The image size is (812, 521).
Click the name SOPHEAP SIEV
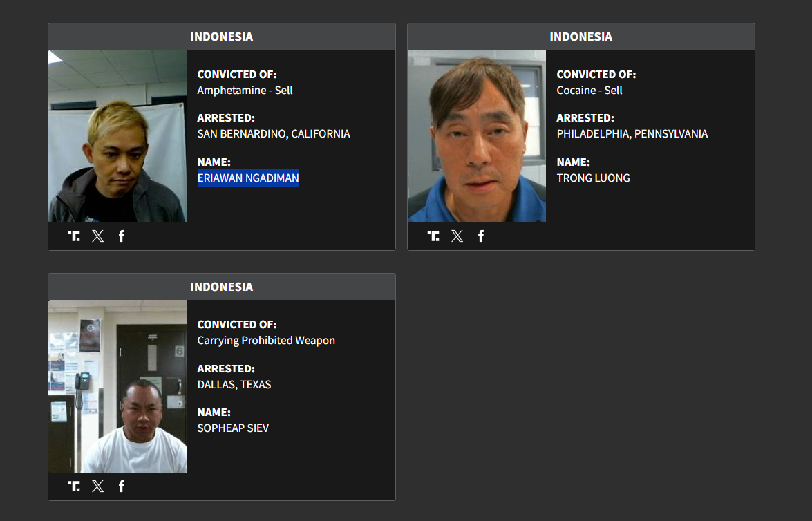click(233, 428)
